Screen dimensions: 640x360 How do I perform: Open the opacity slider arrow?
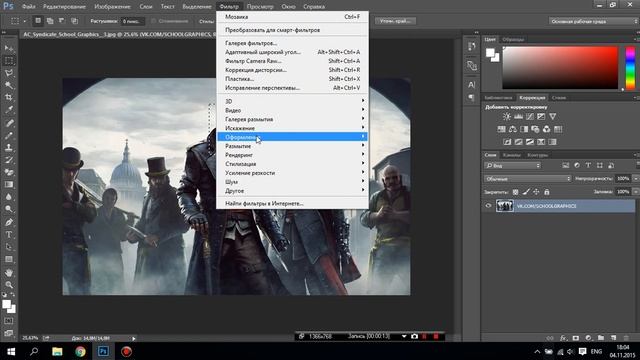click(x=636, y=179)
